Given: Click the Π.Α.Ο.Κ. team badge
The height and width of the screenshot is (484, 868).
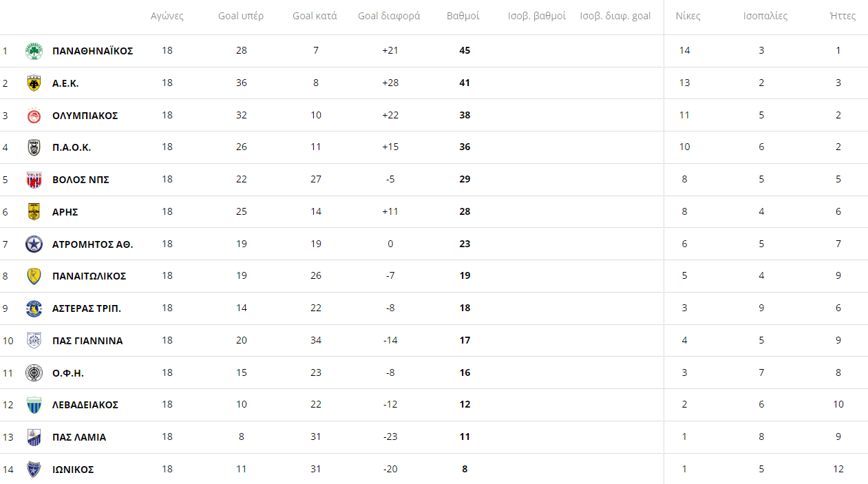Looking at the screenshot, I should [x=34, y=147].
